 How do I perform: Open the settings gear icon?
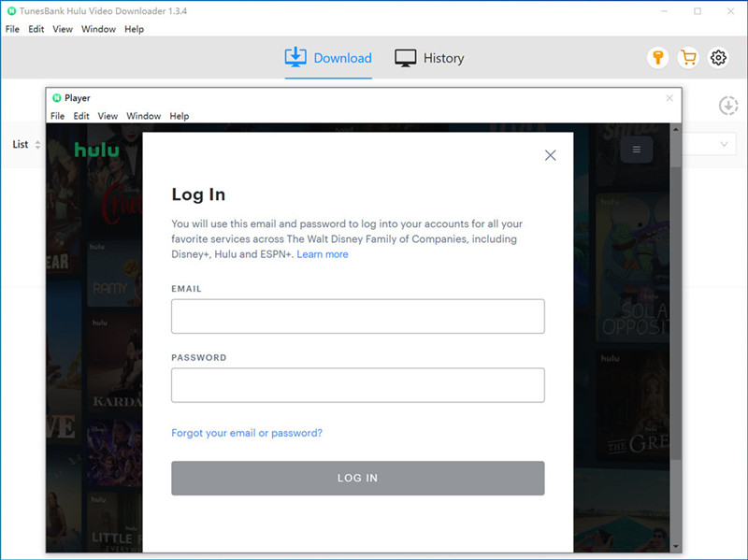click(718, 58)
